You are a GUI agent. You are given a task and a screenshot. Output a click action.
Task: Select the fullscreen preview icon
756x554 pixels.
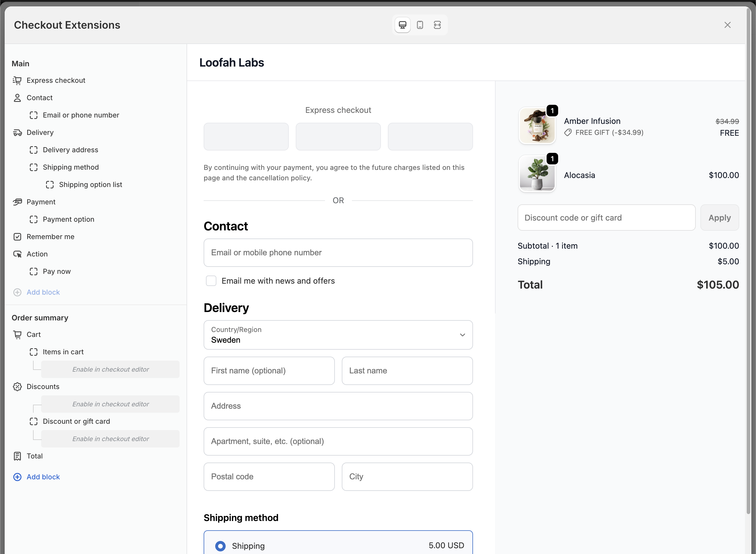[437, 25]
